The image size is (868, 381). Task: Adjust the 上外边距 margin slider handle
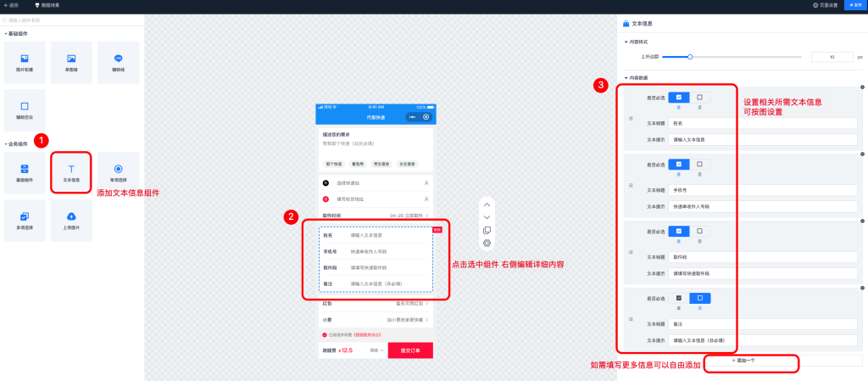pyautogui.click(x=691, y=57)
